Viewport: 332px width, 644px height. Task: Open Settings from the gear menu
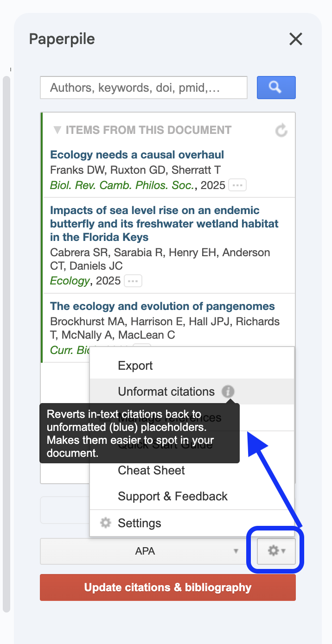click(139, 523)
